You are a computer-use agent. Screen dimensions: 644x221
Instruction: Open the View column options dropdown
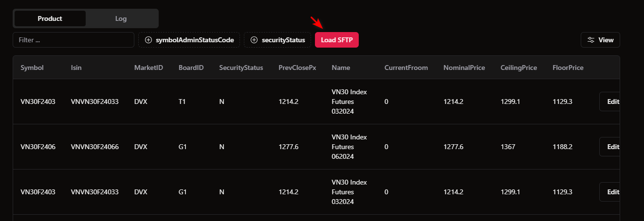600,40
